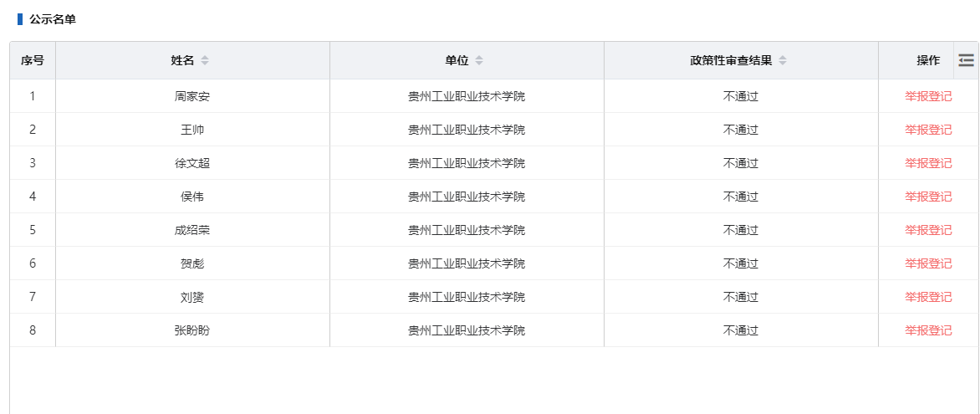Sort the table by 单位 column

click(479, 61)
